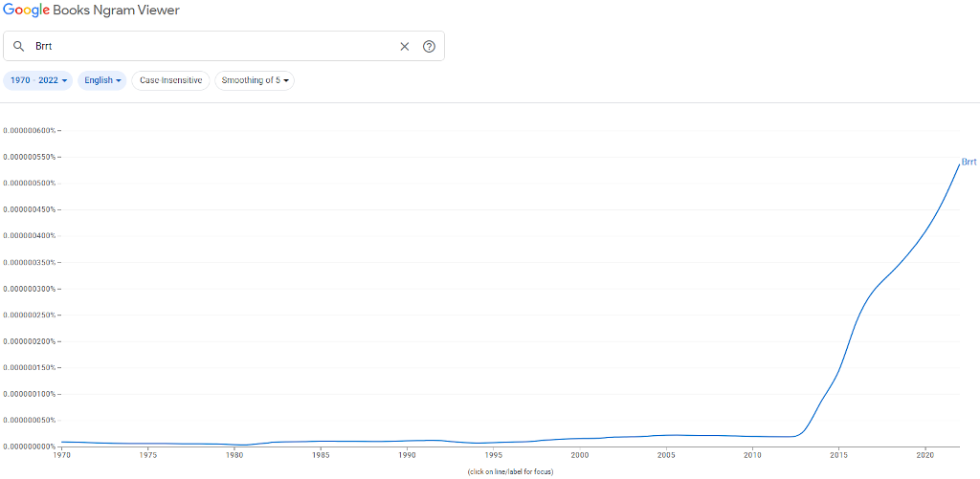This screenshot has height=479, width=980.
Task: Clear the search query with X icon
Action: click(x=404, y=47)
